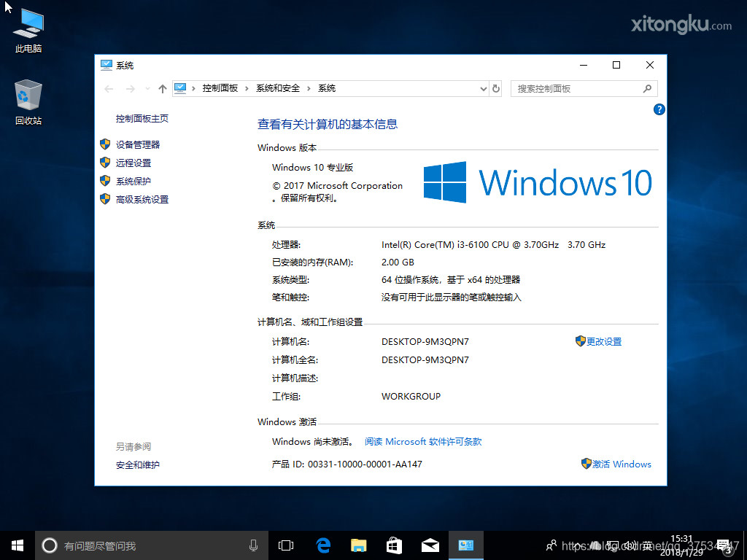Image resolution: width=747 pixels, height=560 pixels.
Task: Click the system window title bar icon
Action: pyautogui.click(x=106, y=65)
